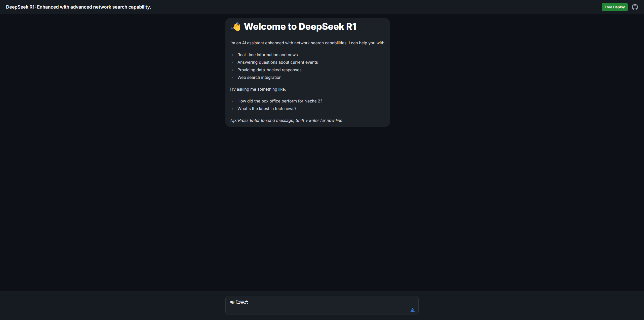Select the Nezha 2 box office suggestion

coord(279,101)
